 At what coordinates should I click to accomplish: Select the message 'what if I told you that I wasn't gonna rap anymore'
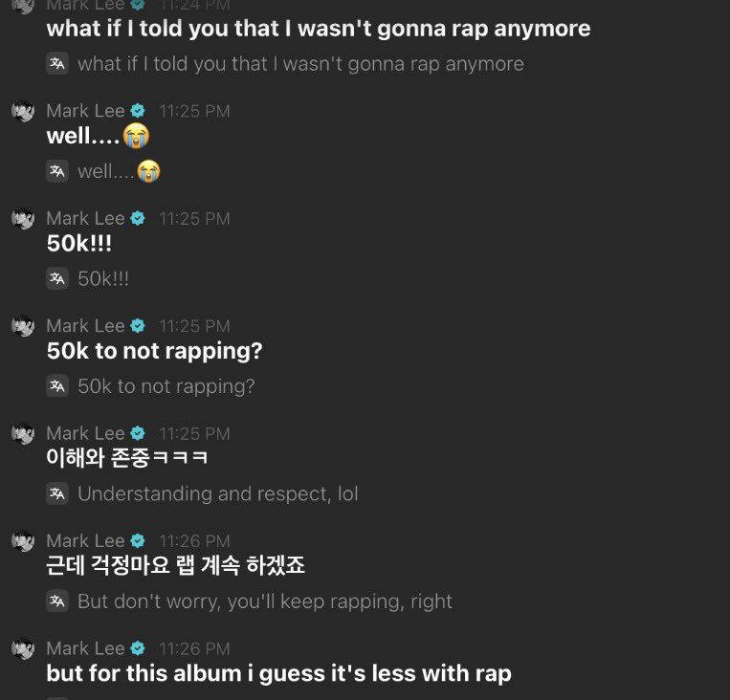319,29
